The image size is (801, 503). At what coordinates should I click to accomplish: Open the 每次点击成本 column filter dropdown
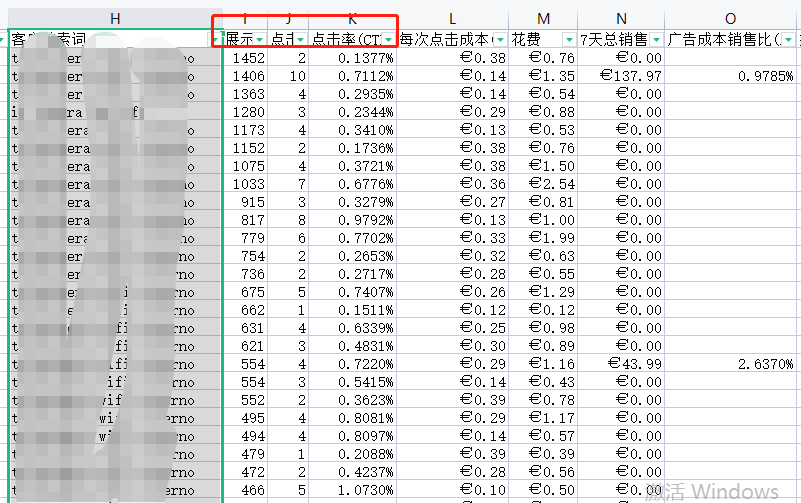pos(500,39)
